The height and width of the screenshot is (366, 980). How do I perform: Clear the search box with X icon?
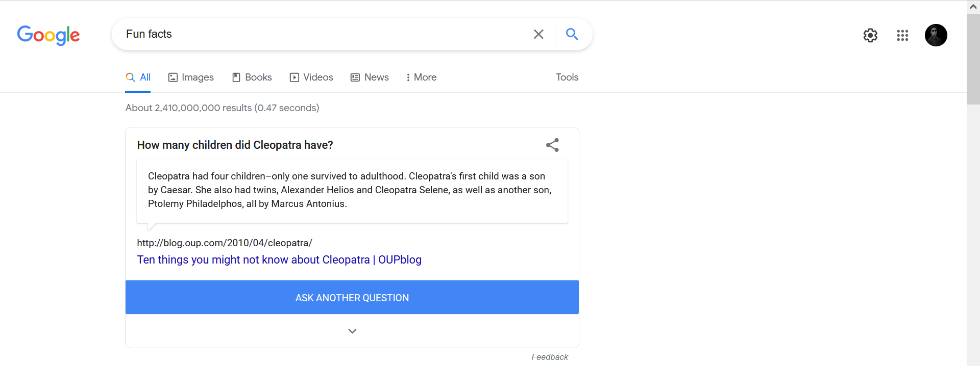click(x=538, y=34)
